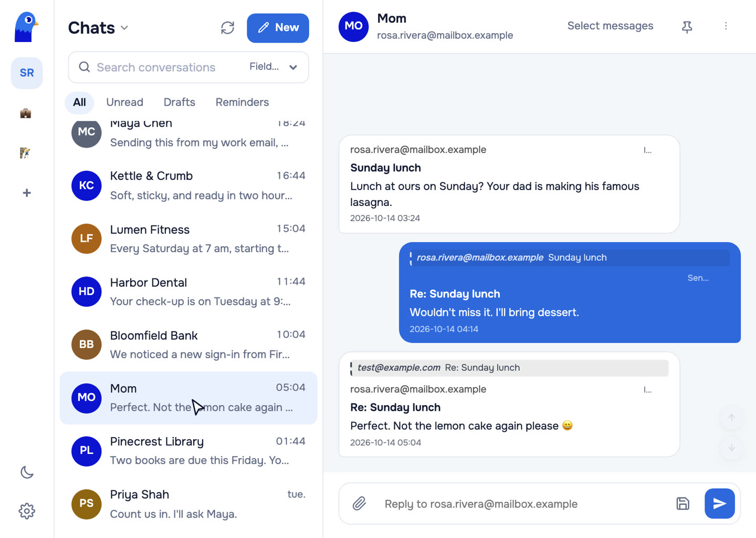This screenshot has width=756, height=538.
Task: Toggle dark mode with the moon icon
Action: [27, 472]
